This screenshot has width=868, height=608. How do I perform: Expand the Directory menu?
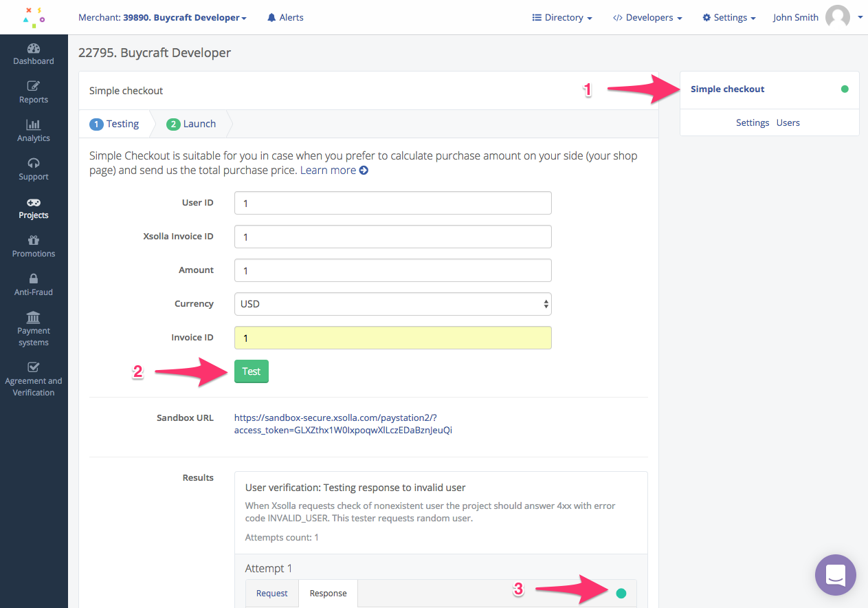coord(562,17)
